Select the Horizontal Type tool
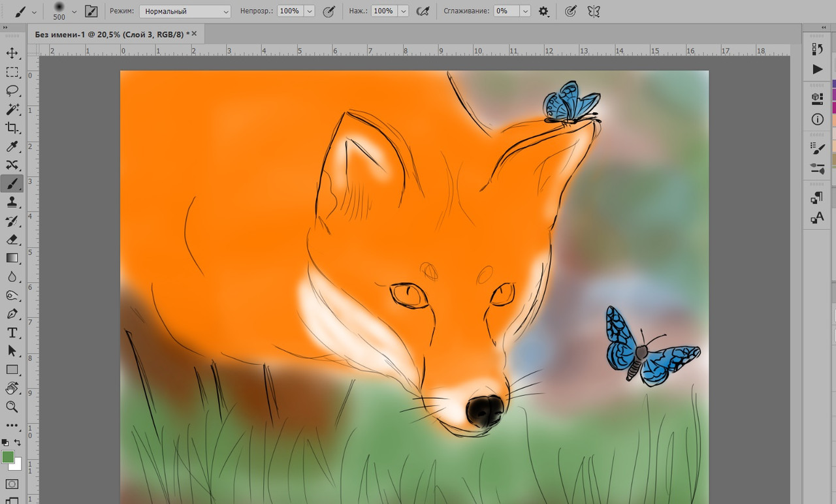Viewport: 836px width, 504px height. click(12, 333)
